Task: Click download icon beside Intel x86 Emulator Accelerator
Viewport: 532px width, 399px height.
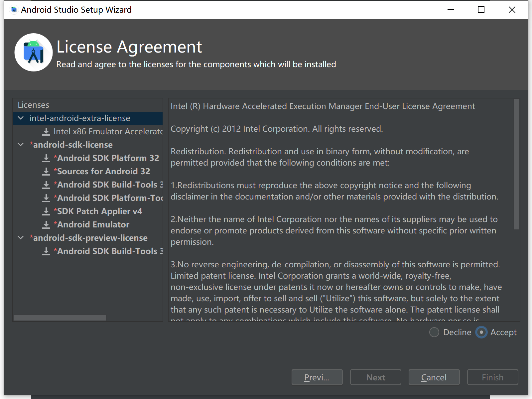Action: coord(46,132)
